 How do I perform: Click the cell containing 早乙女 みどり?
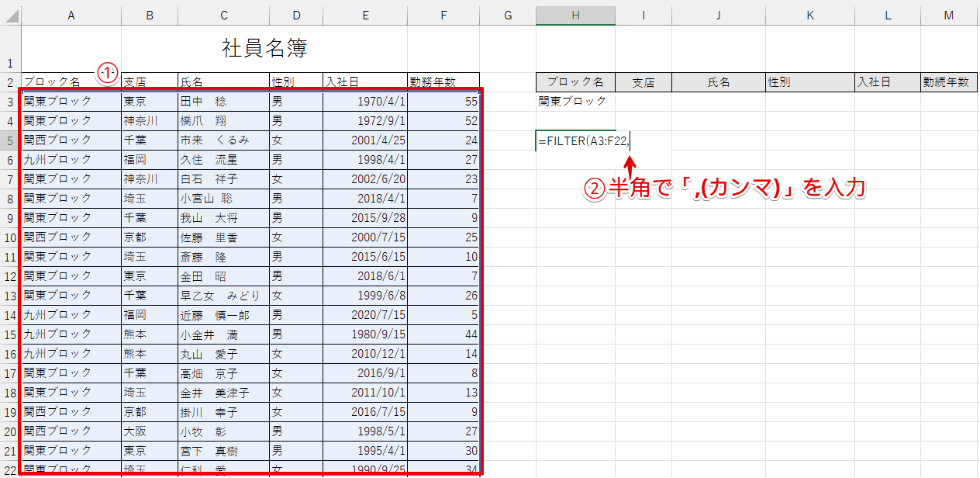coord(223,296)
